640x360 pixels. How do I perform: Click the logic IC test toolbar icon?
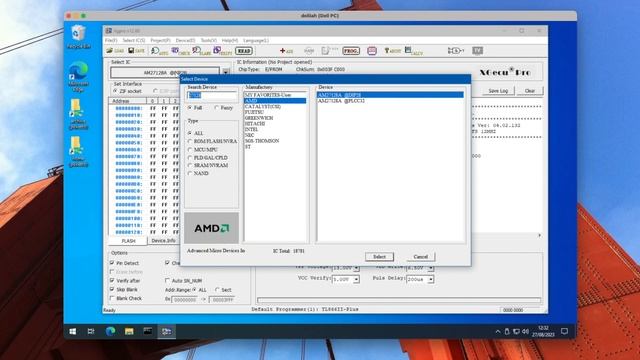tap(456, 51)
